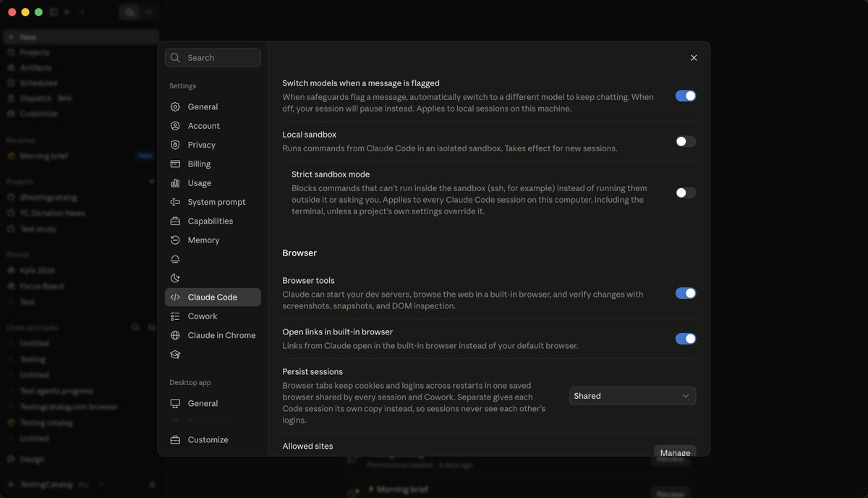
Task: Search chats with the magnifier in Chats and tasks
Action: click(x=135, y=328)
